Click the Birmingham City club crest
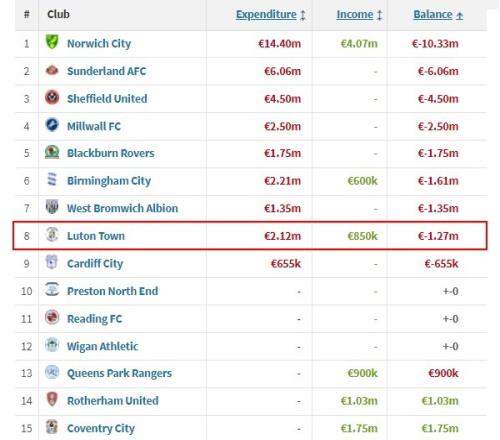 (x=52, y=179)
